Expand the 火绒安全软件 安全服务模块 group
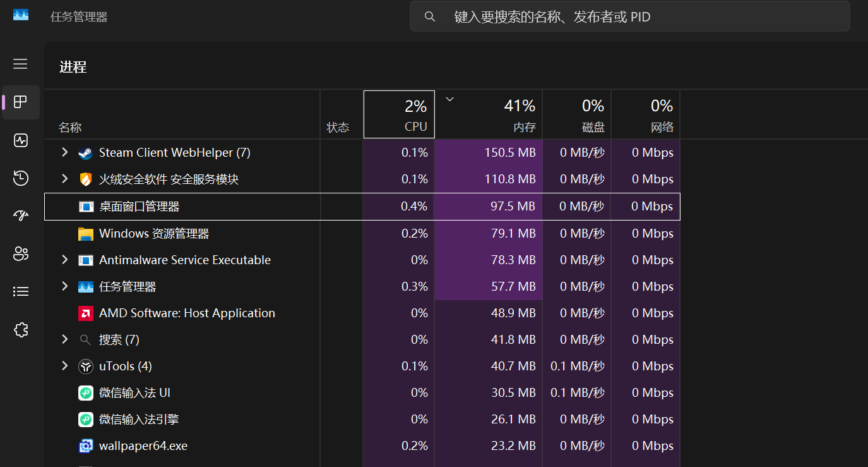Screen dimensions: 868x467 (x=64, y=179)
